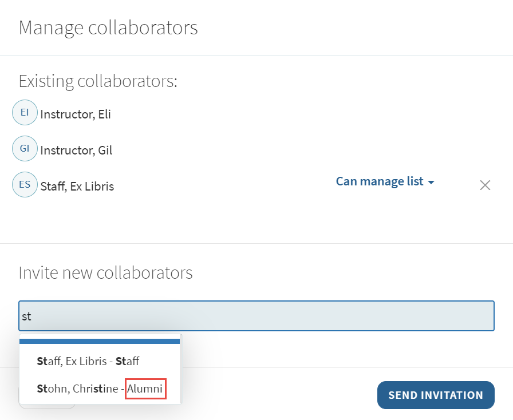Remove Staff, Ex Libris with the X icon
The image size is (513, 420).
pyautogui.click(x=484, y=185)
